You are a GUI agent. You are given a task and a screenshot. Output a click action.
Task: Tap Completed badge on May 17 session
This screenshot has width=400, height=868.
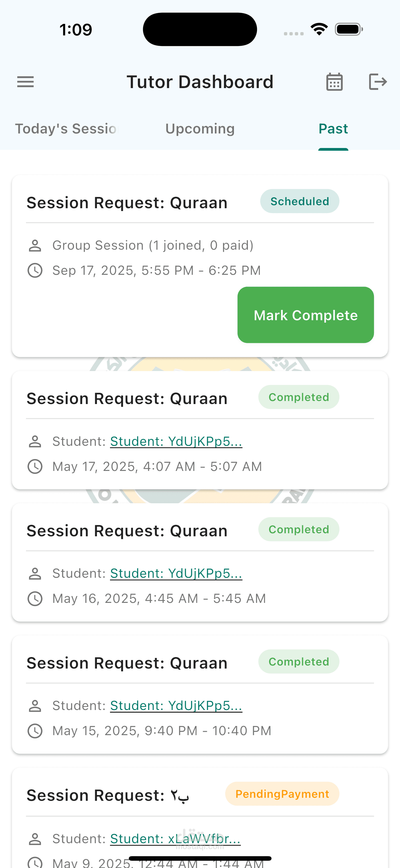298,397
